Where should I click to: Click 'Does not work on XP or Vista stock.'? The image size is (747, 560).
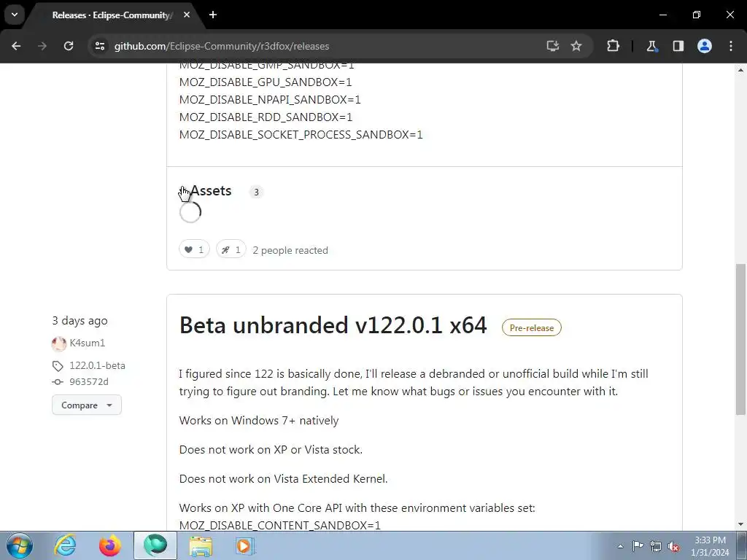(x=271, y=449)
